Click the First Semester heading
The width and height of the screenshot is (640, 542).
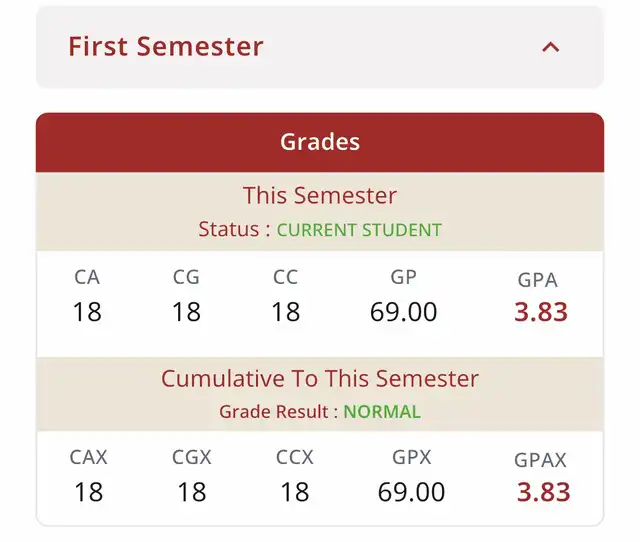tap(166, 46)
